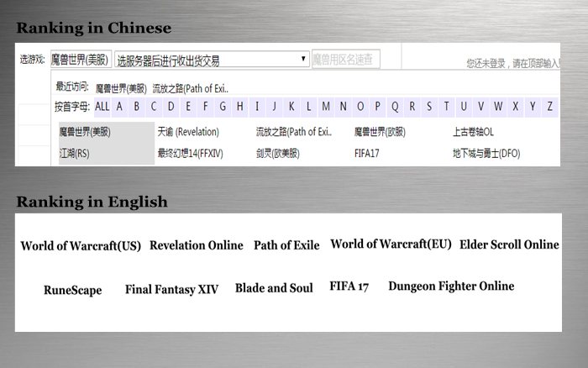The height and width of the screenshot is (368, 588).
Task: Click the 'Blade and Soul' text
Action: pyautogui.click(x=274, y=288)
